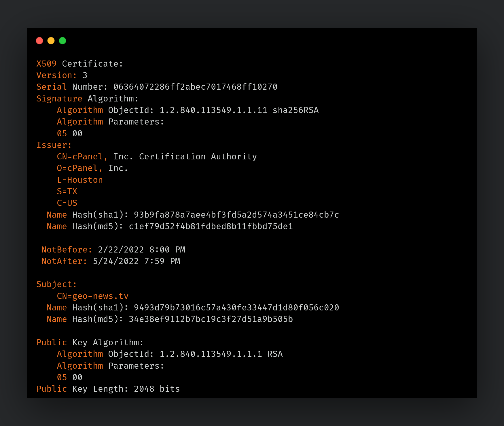Click the 'NotBefore: 2/22/2022 8:00 PM' line
The image size is (504, 426).
[113, 250]
